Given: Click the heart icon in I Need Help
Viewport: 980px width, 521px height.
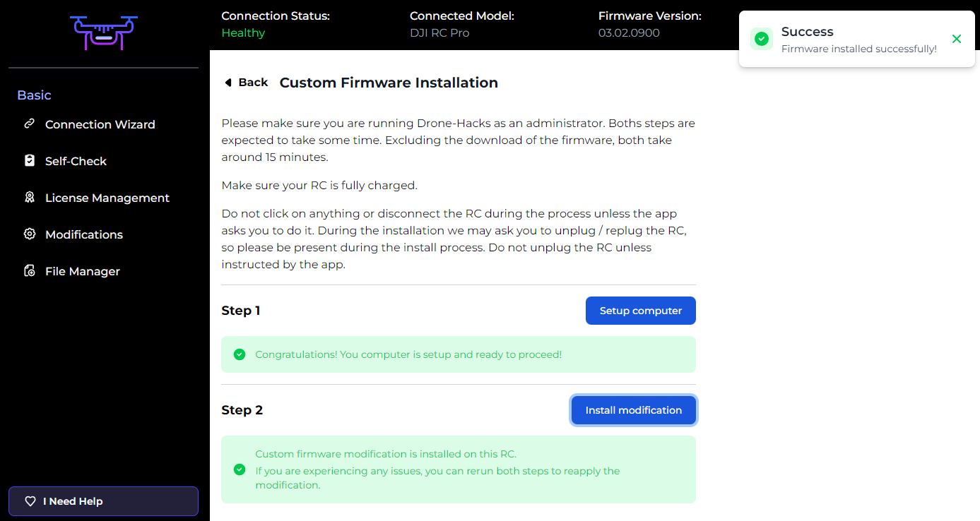Looking at the screenshot, I should click(30, 501).
